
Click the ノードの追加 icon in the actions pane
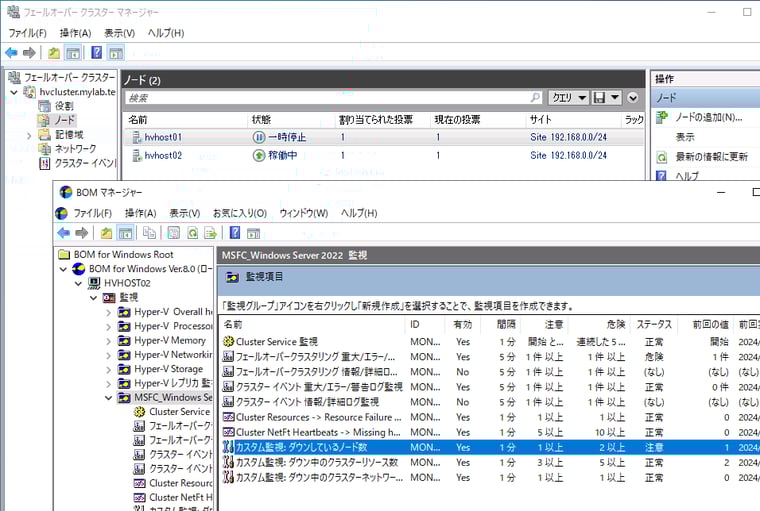(x=662, y=117)
